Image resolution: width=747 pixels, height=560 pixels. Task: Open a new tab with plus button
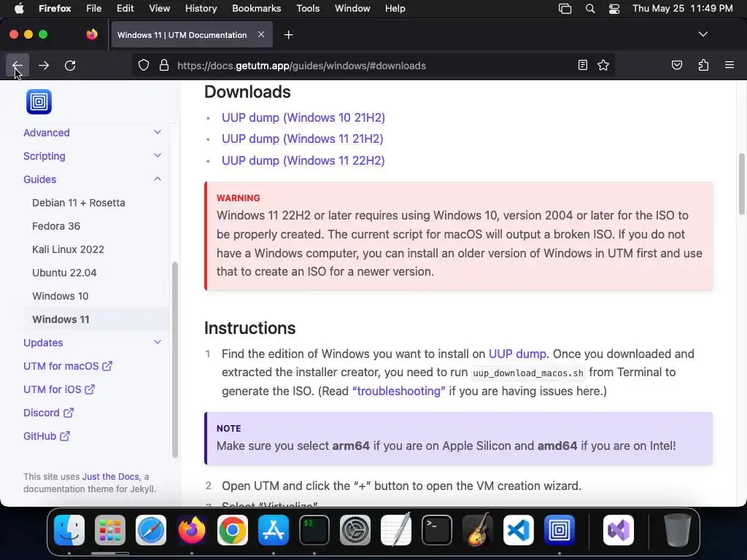coord(288,35)
